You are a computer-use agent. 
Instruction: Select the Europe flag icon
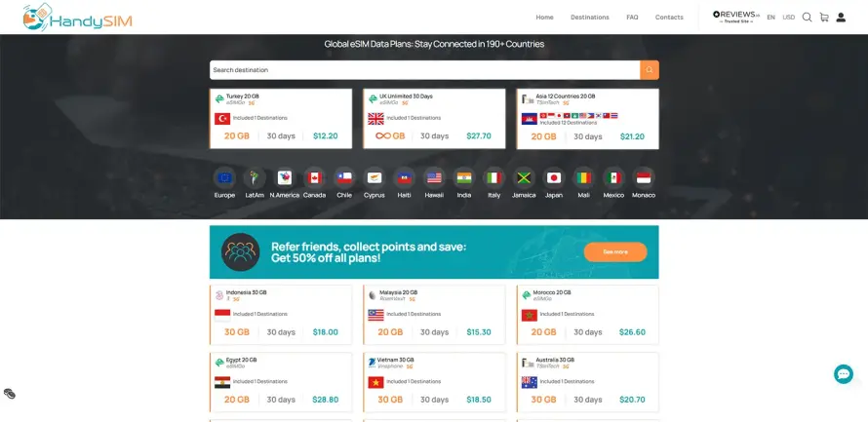pyautogui.click(x=224, y=177)
